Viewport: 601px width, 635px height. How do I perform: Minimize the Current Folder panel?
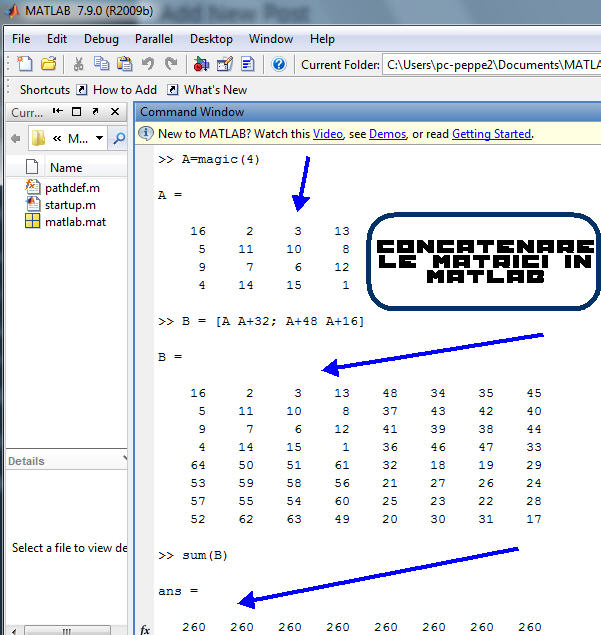[58, 111]
